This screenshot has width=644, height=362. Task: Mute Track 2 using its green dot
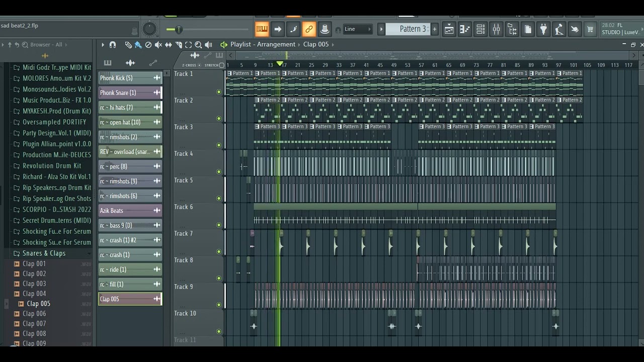click(219, 119)
